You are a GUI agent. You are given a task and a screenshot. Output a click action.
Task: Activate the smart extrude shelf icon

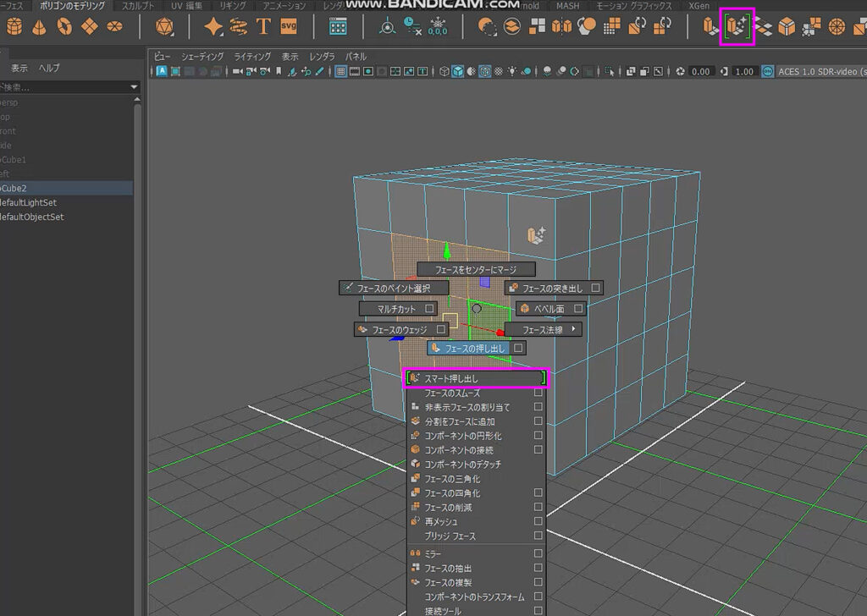[x=737, y=26]
